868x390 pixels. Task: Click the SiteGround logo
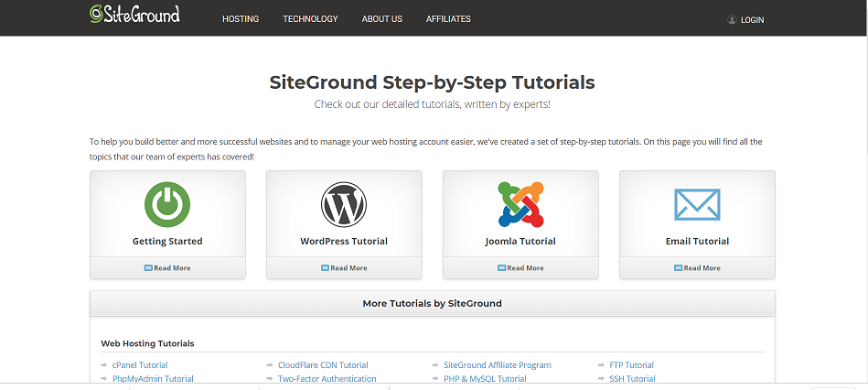coord(134,14)
